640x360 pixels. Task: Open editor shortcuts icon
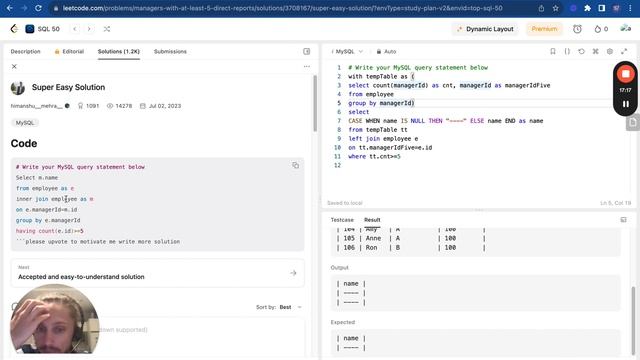pyautogui.click(x=596, y=51)
